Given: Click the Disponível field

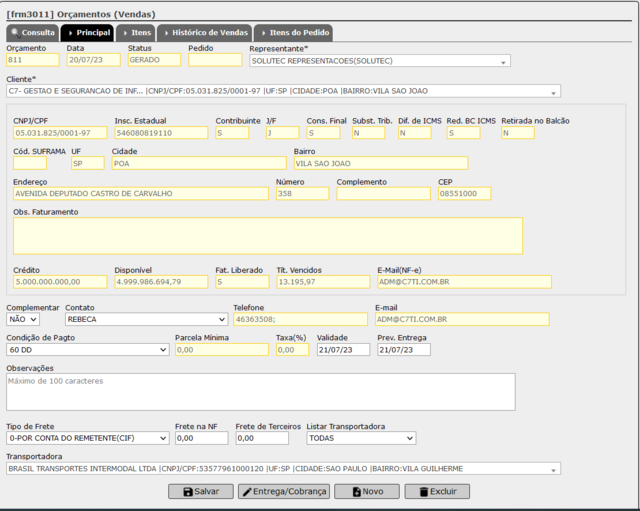Looking at the screenshot, I should coord(161,282).
